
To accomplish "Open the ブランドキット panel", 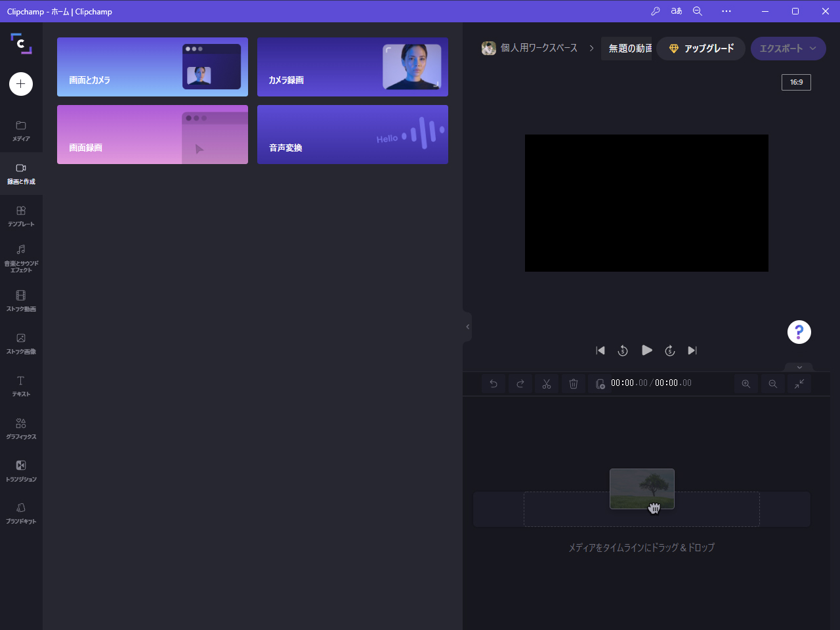I will (x=21, y=514).
